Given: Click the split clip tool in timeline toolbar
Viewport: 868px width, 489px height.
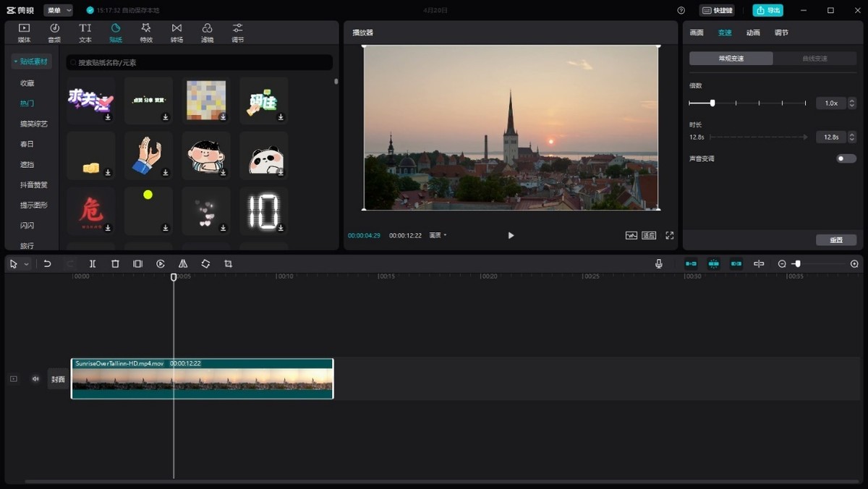Looking at the screenshot, I should click(x=93, y=264).
